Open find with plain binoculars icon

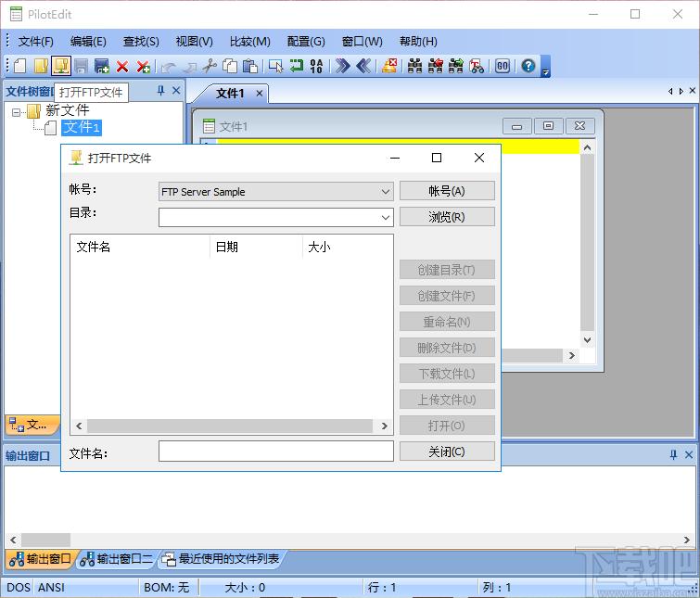(x=414, y=66)
